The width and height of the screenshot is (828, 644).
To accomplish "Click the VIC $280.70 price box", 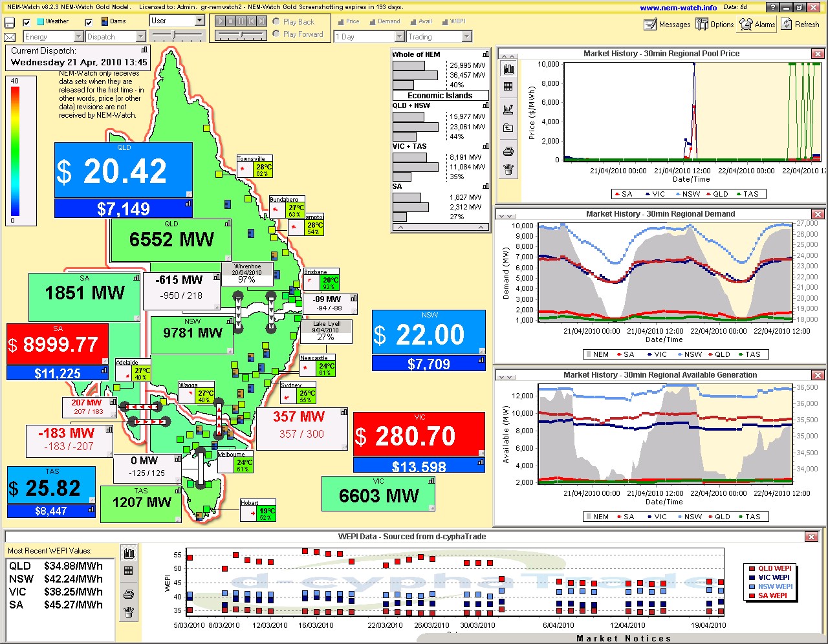I will [419, 435].
